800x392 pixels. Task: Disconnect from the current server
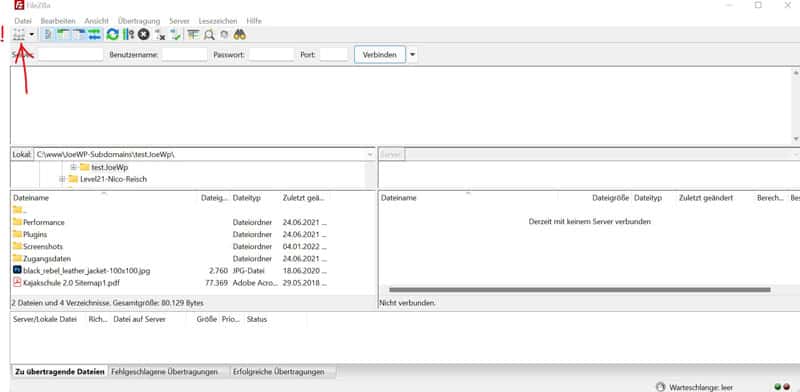coord(160,35)
